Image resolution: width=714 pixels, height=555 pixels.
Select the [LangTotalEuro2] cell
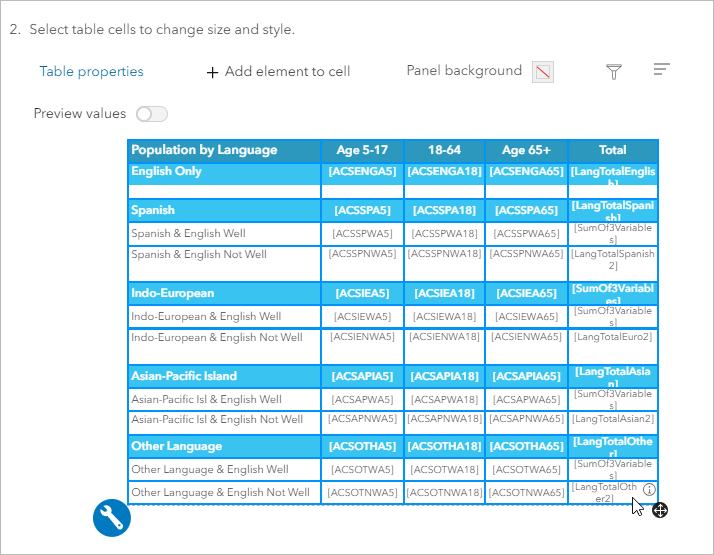click(x=613, y=346)
